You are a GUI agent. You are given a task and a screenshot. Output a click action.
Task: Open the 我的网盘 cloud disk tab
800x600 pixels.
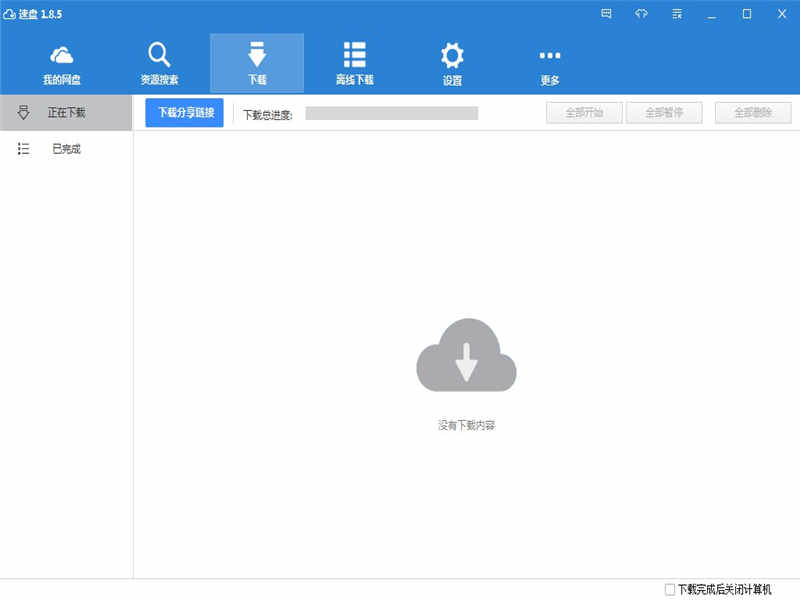[x=61, y=64]
